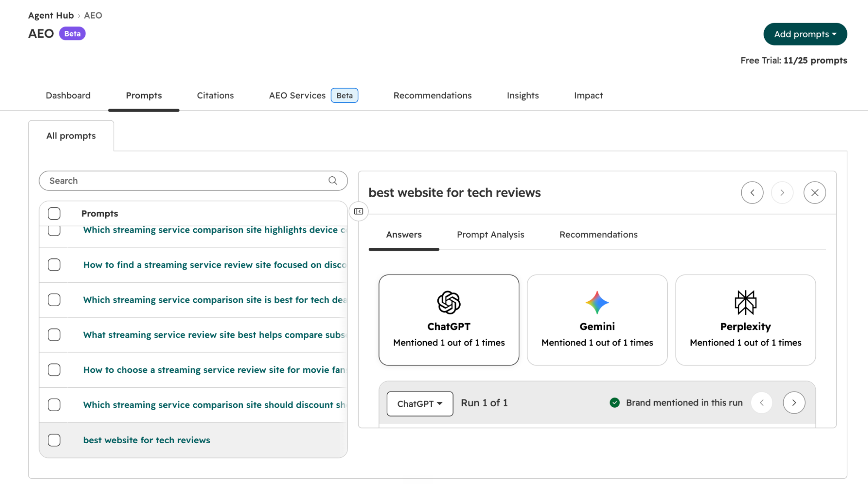Click the Search prompts input field
The height and width of the screenshot is (484, 868).
(193, 181)
